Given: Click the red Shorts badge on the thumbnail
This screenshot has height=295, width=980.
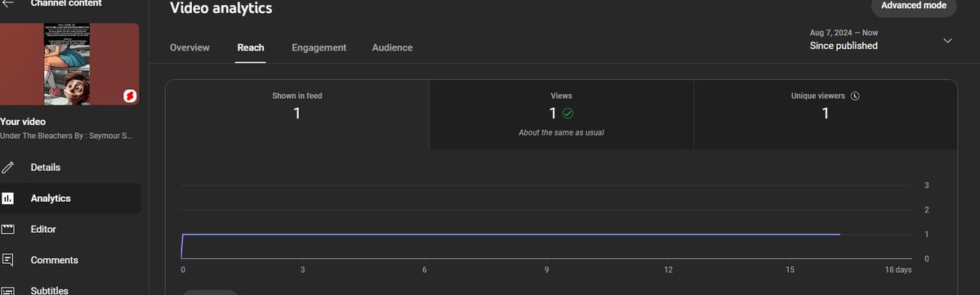Looking at the screenshot, I should point(129,96).
